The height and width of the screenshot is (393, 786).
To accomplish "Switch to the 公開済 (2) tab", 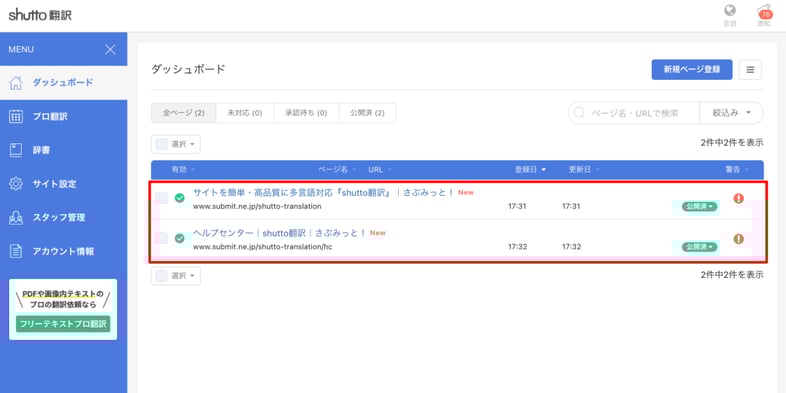I will click(367, 113).
